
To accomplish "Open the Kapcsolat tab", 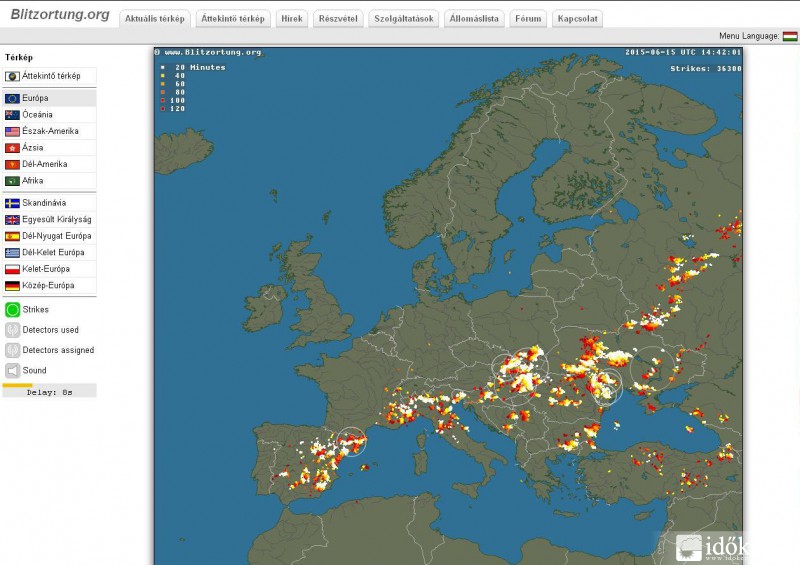I will 577,19.
